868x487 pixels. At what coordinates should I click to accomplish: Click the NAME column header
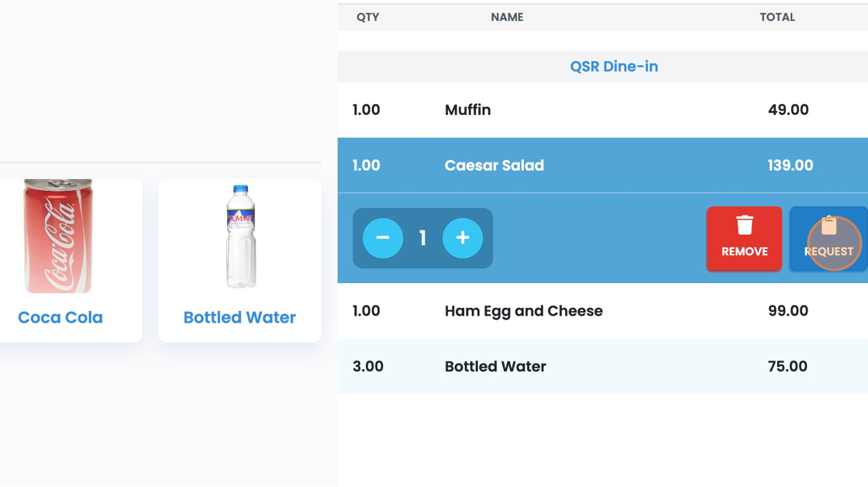tap(507, 17)
